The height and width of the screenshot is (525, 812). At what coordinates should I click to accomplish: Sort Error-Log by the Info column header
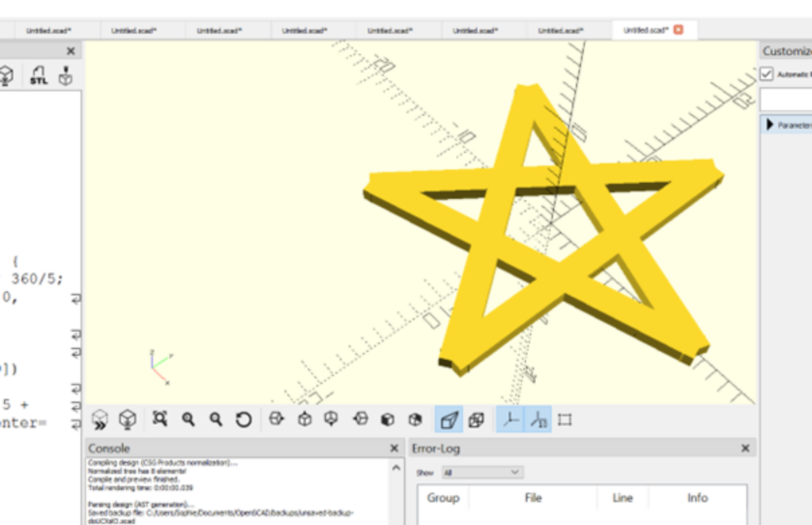pos(698,498)
